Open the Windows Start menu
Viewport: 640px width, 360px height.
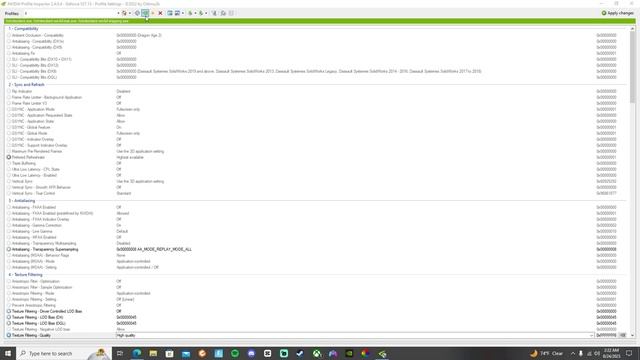[x=8, y=353]
